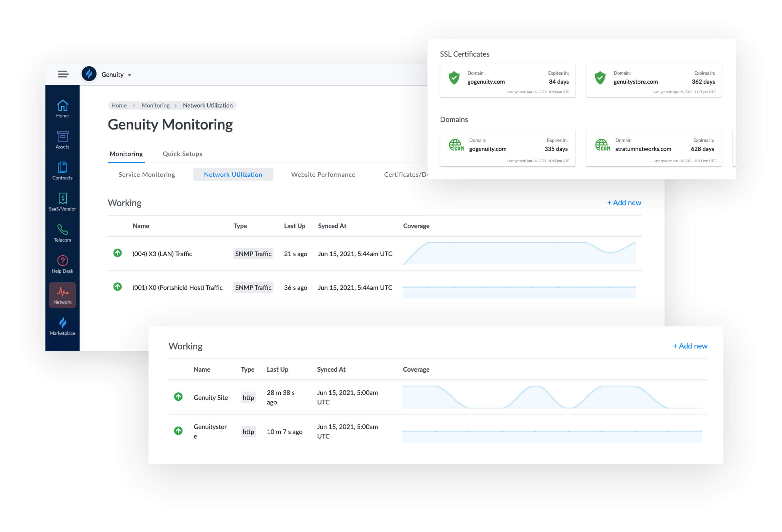Click the Name column header in upper table
782x532 pixels.
pyautogui.click(x=141, y=226)
